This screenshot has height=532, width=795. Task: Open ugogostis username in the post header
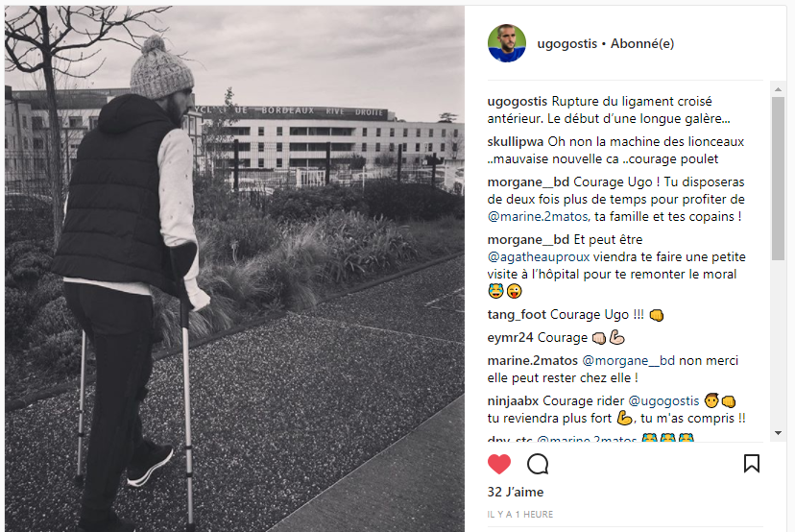(566, 44)
